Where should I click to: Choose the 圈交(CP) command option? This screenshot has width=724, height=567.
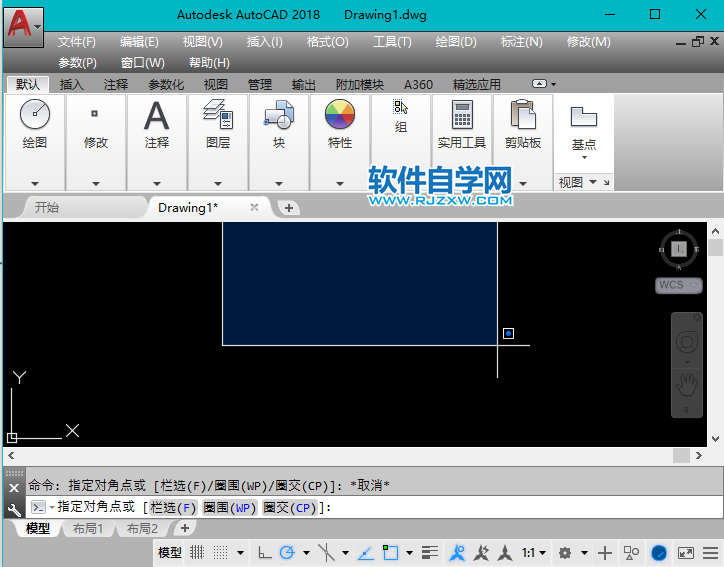290,508
